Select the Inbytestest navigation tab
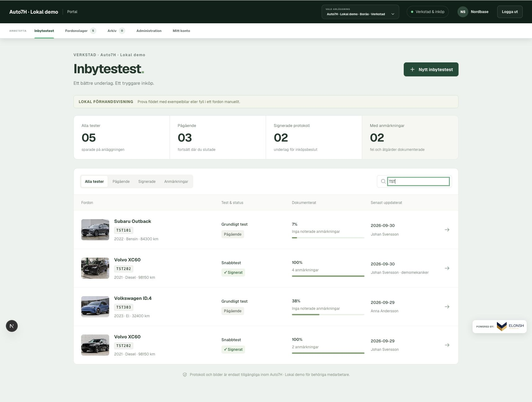 (44, 31)
